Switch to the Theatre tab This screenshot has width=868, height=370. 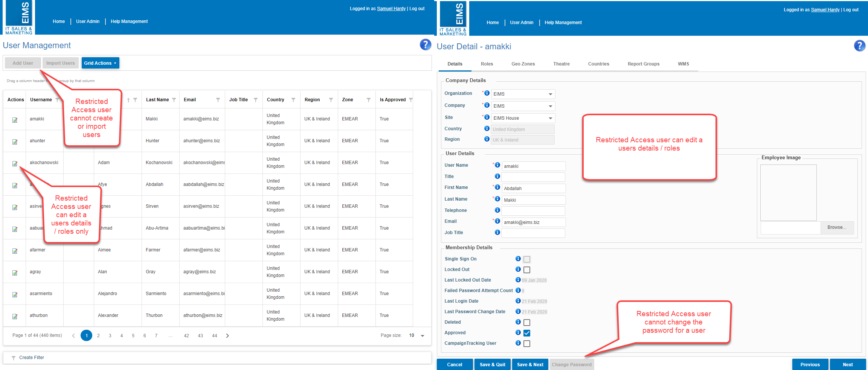pos(561,64)
